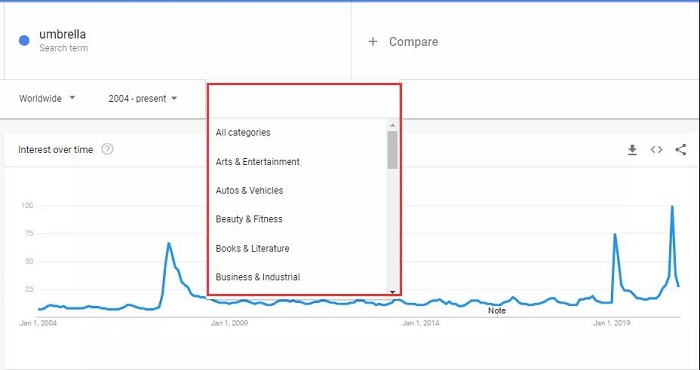Image resolution: width=700 pixels, height=370 pixels.
Task: Click the scroll down arrow in category list
Action: point(392,292)
